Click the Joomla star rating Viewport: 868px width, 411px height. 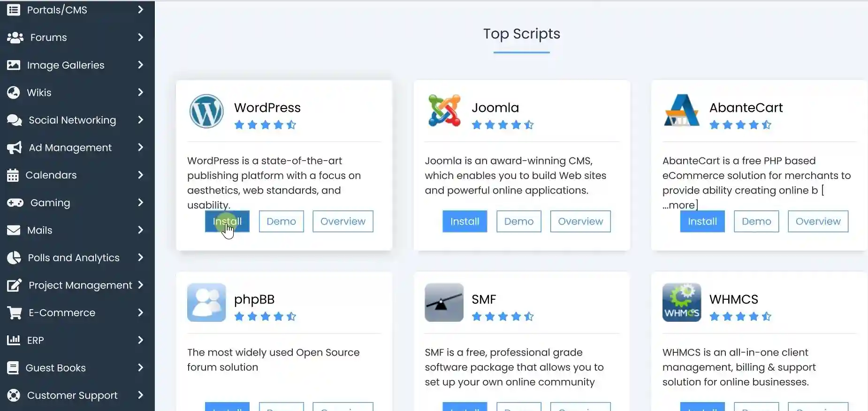click(503, 125)
